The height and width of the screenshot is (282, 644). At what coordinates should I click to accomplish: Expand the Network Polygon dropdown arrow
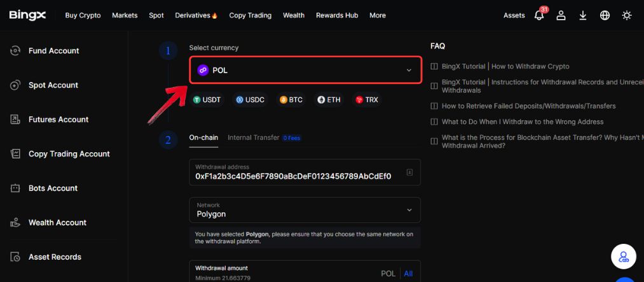point(409,210)
